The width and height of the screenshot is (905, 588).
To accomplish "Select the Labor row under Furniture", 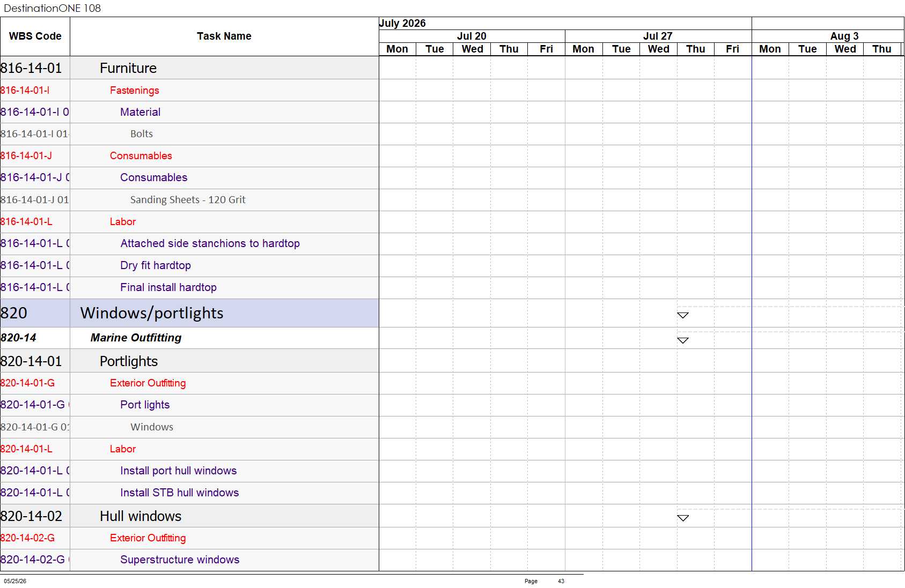I will 189,222.
